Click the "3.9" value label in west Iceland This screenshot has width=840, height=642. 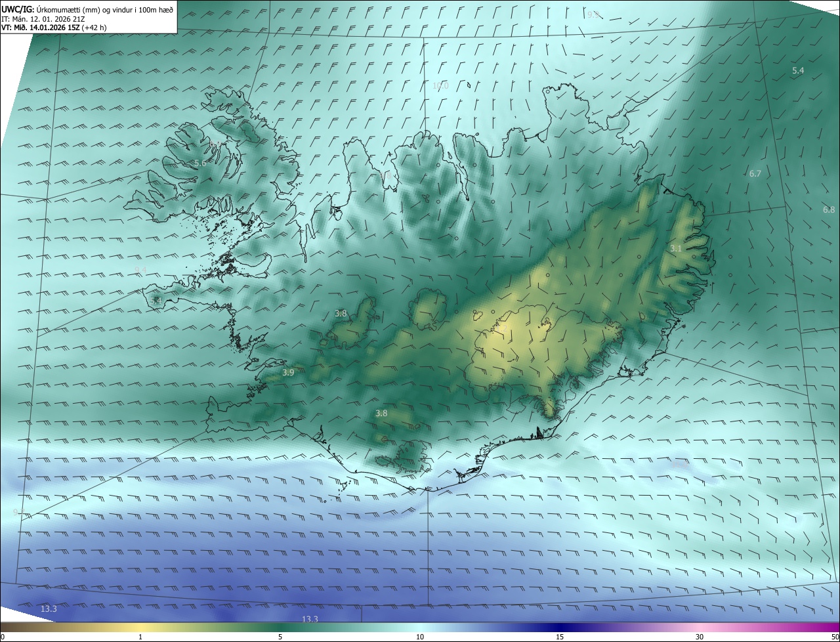(288, 372)
